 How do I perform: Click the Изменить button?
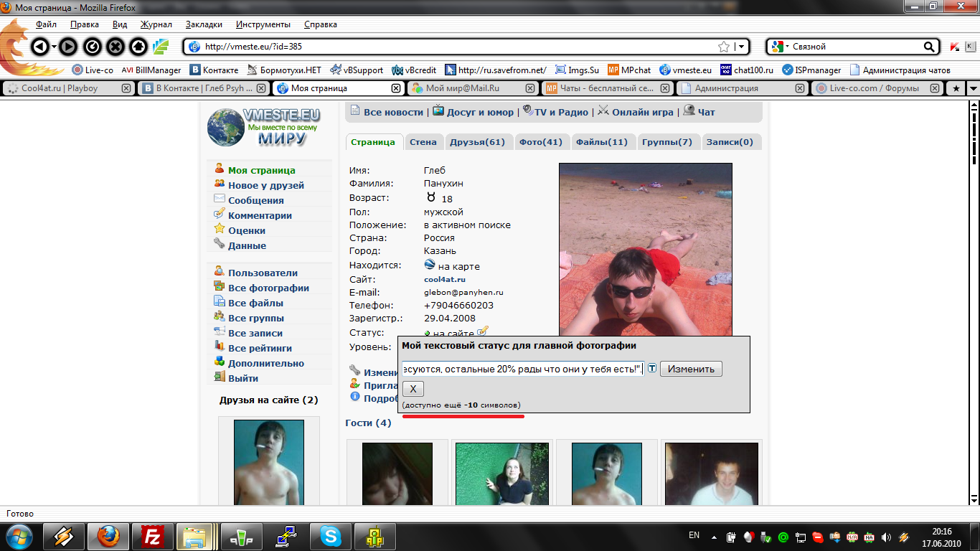pos(691,369)
